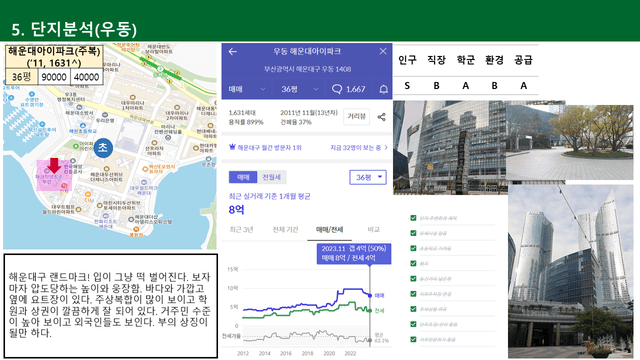Viewport: 640px width, 360px height.
Task: Click the CU convenience store marker
Action: pyautogui.click(x=88, y=194)
